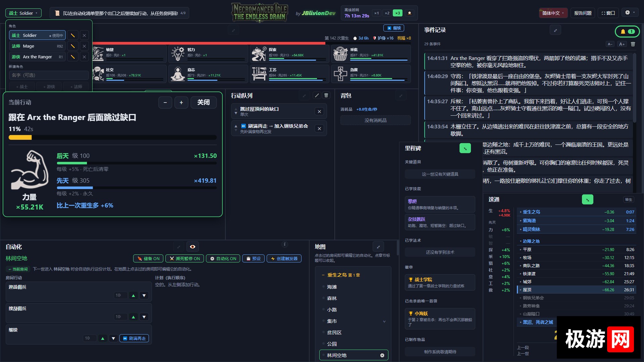644x362 pixels.
Task: Collapse the 事件记录 event log panel
Action: click(555, 30)
